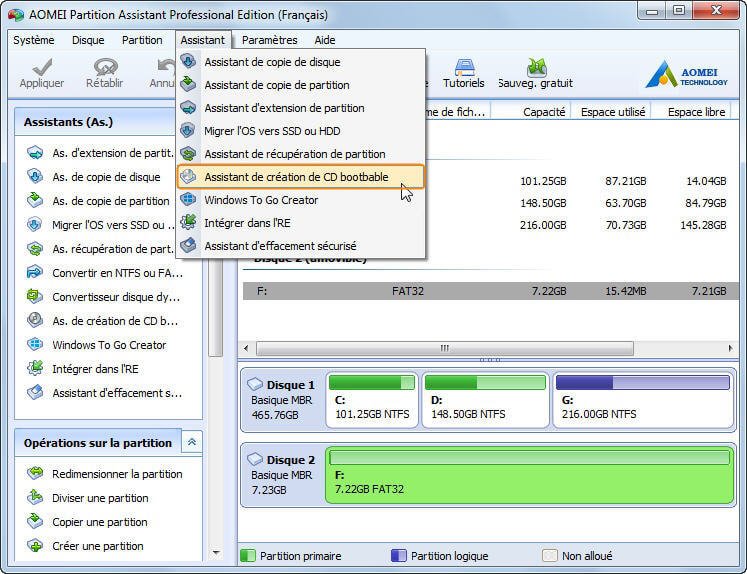Click sidebar link Windows To Go Creator

(109, 345)
